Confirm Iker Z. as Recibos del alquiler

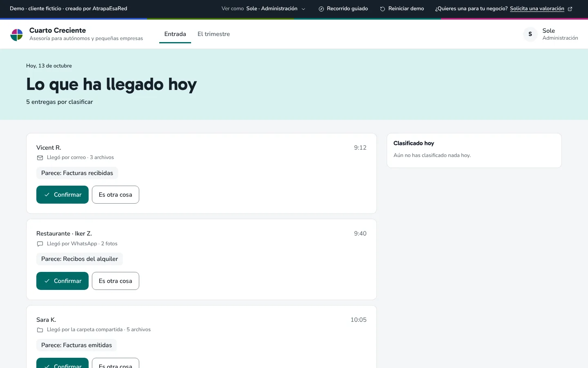click(62, 281)
